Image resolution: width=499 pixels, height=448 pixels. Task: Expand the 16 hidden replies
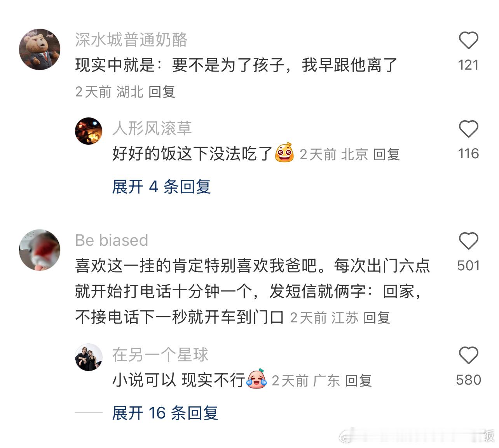pos(165,413)
